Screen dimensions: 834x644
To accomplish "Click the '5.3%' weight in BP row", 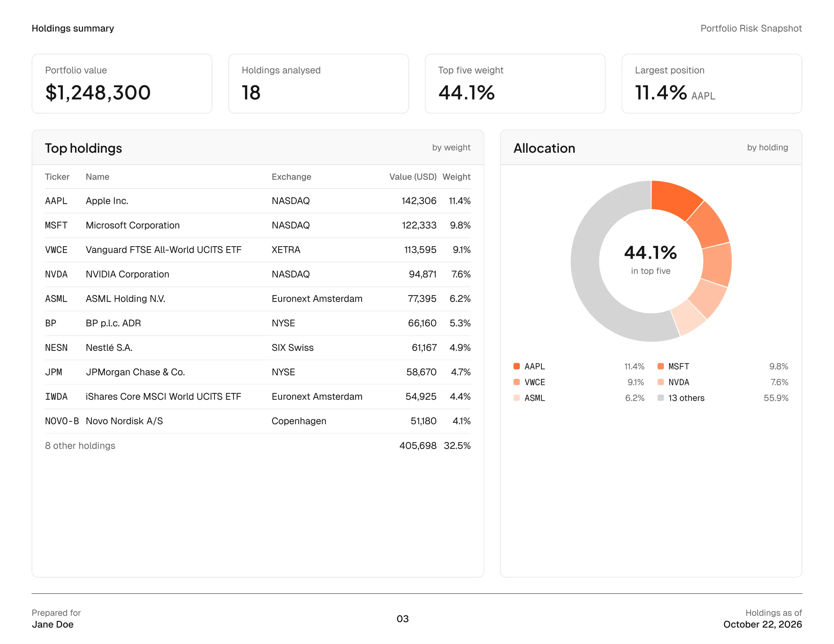I will click(x=460, y=323).
